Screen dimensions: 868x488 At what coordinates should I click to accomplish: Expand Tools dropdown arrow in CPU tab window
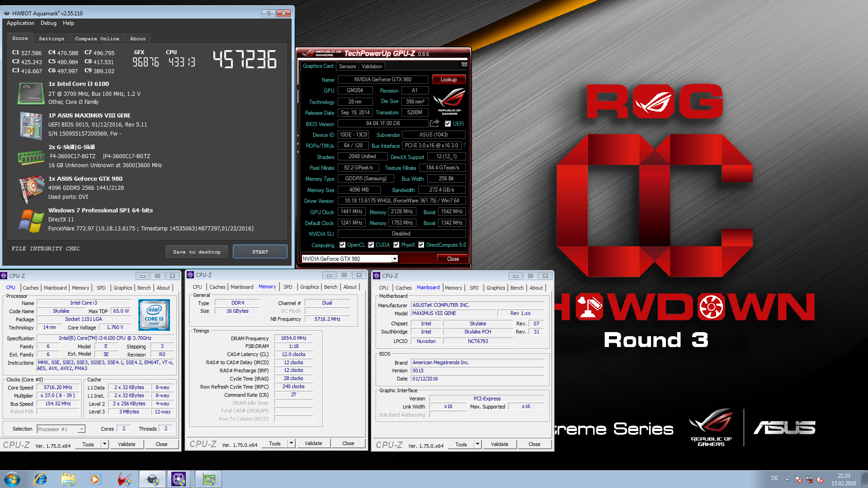(104, 444)
